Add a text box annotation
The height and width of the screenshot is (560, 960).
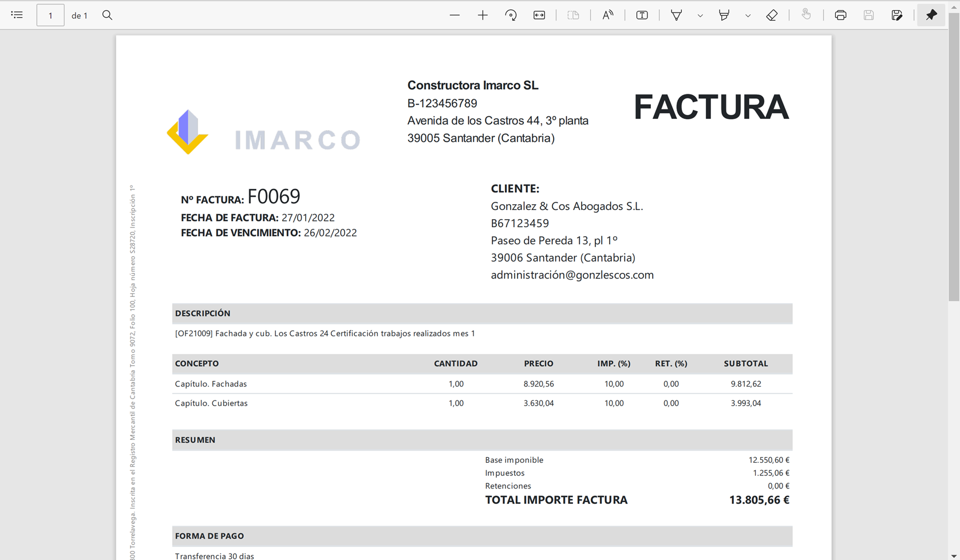[x=642, y=15]
